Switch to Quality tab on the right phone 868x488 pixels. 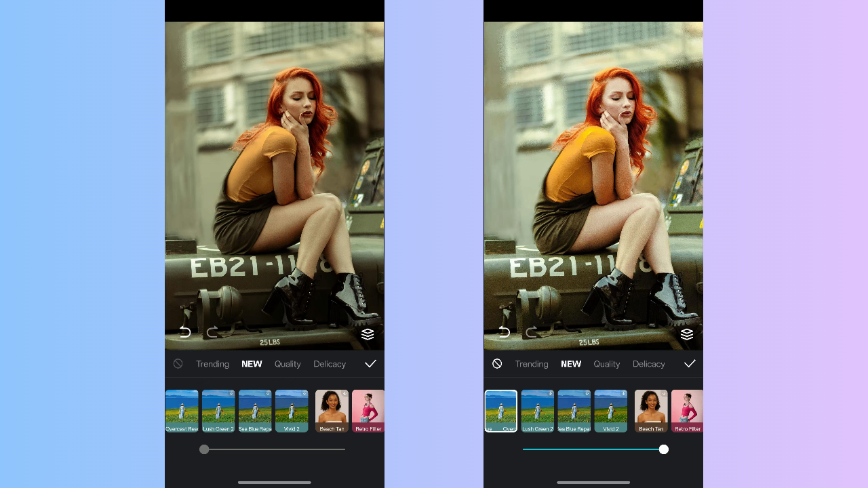(x=607, y=364)
